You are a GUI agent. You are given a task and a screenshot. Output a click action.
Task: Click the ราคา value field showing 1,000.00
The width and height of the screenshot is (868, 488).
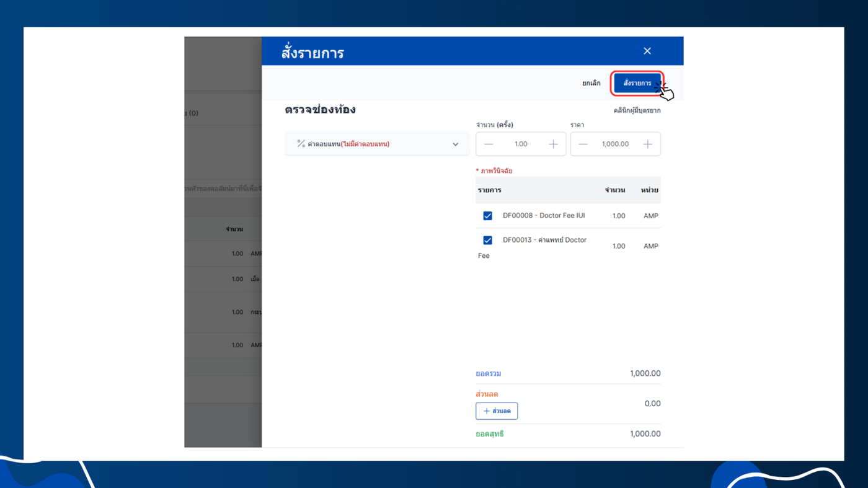[x=615, y=144]
